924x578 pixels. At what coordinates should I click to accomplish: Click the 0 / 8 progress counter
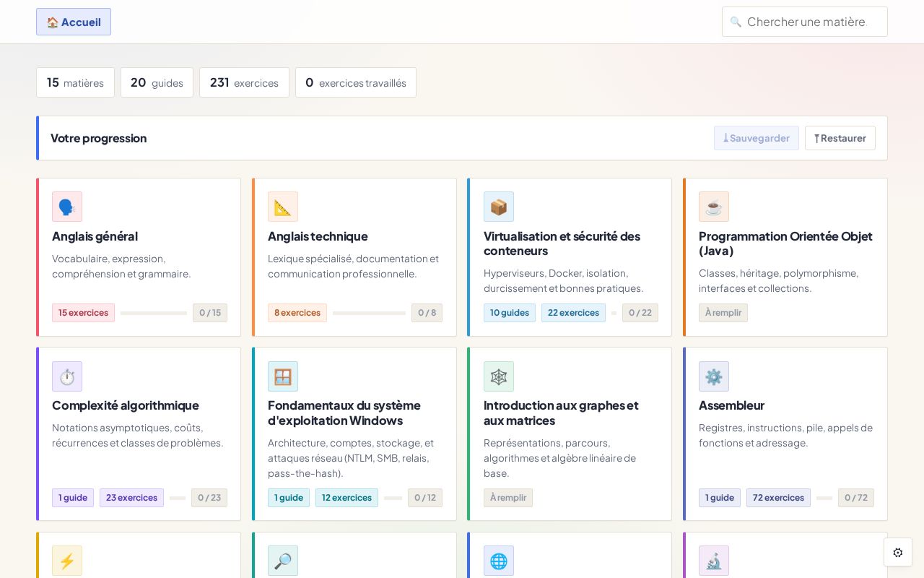tap(427, 313)
